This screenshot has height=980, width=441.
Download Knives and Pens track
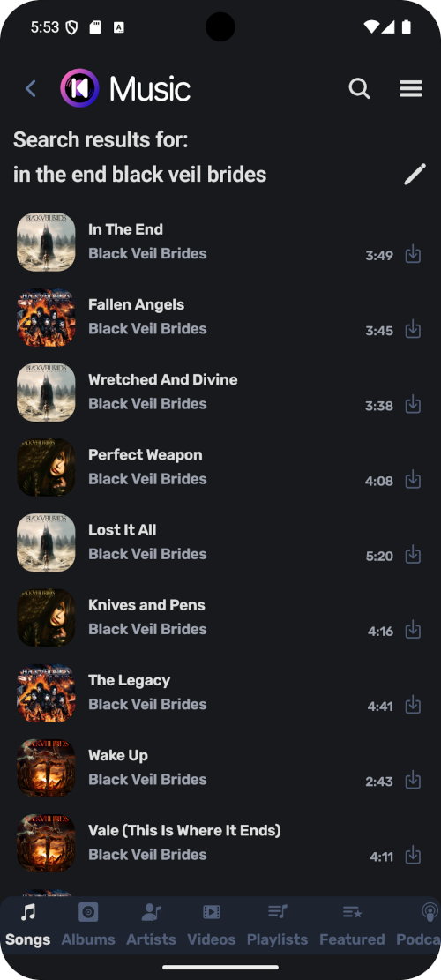coord(413,630)
